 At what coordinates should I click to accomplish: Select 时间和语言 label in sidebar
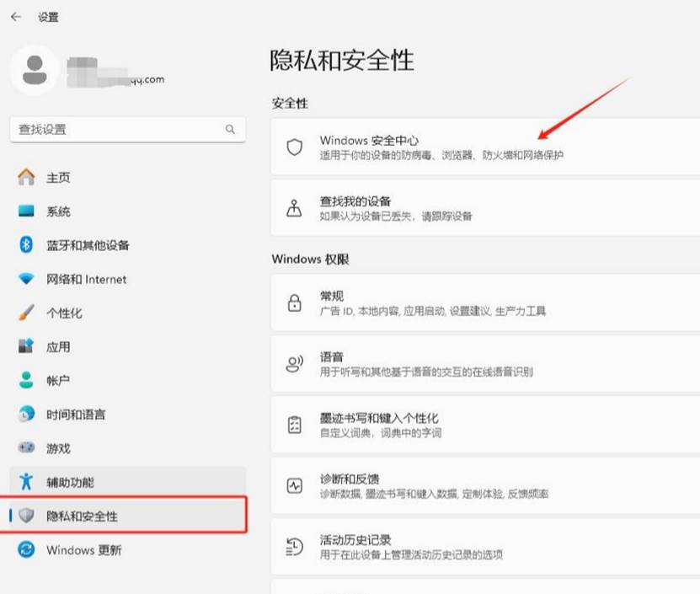(76, 415)
